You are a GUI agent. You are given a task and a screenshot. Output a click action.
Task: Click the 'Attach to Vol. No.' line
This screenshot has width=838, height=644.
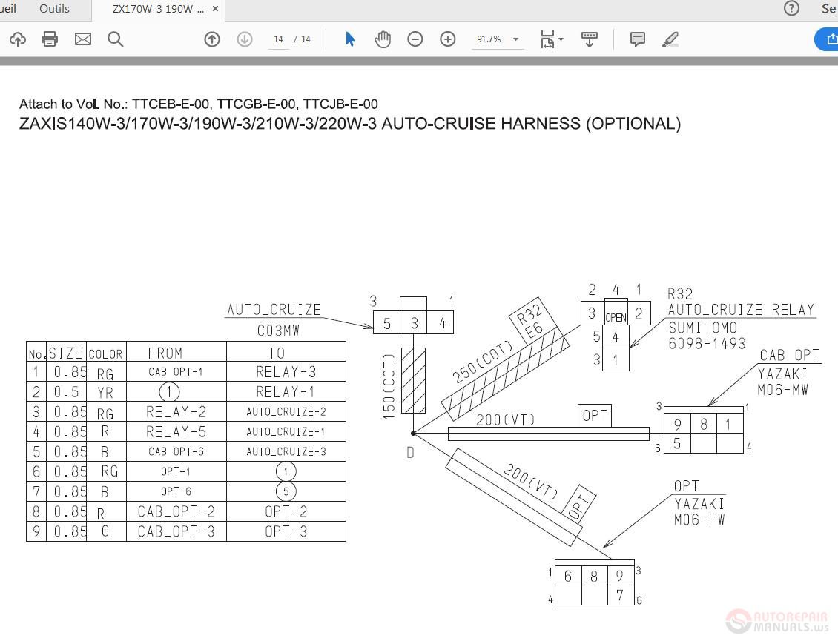(x=198, y=104)
